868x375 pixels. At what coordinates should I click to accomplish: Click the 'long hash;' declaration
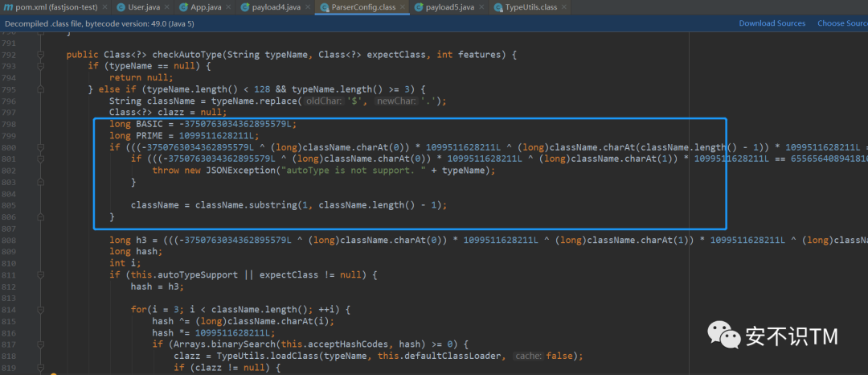coord(136,252)
